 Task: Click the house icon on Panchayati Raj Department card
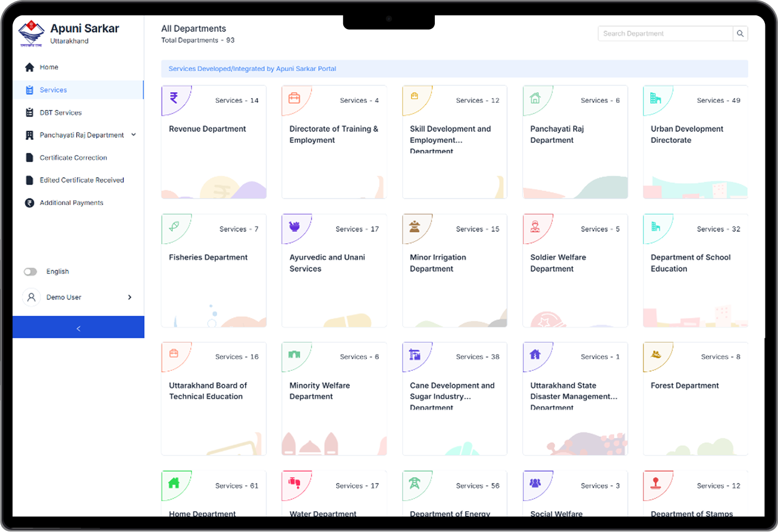[x=535, y=97]
